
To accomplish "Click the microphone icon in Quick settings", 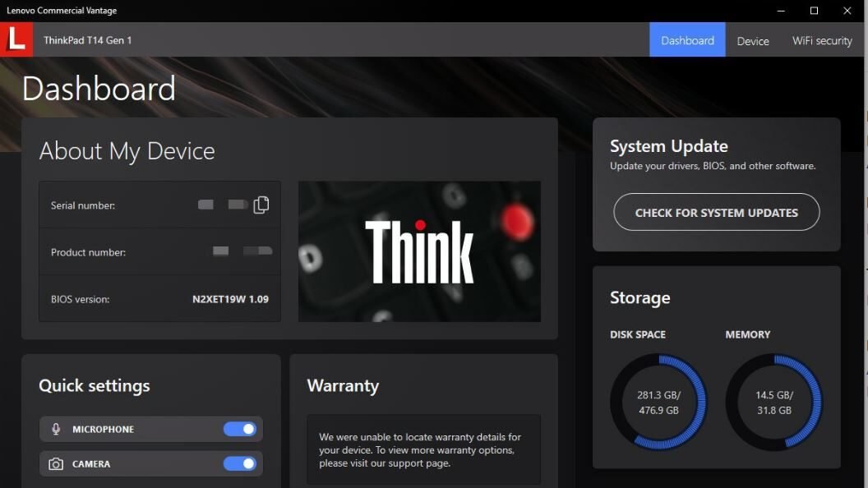I will [x=56, y=430].
